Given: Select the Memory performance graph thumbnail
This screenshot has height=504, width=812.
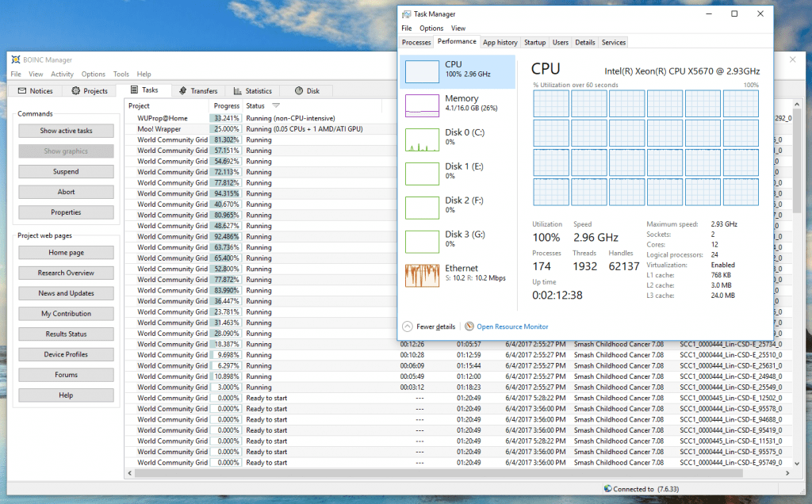Looking at the screenshot, I should [422, 105].
